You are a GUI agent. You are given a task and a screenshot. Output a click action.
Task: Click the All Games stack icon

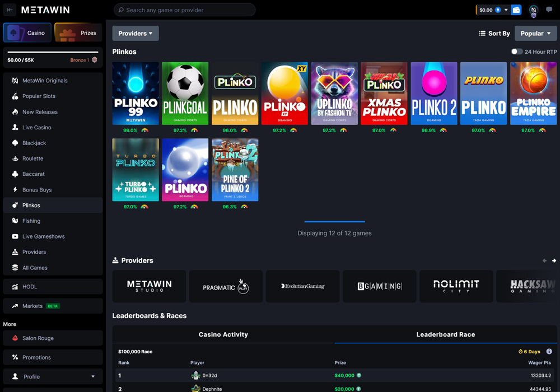click(x=15, y=268)
